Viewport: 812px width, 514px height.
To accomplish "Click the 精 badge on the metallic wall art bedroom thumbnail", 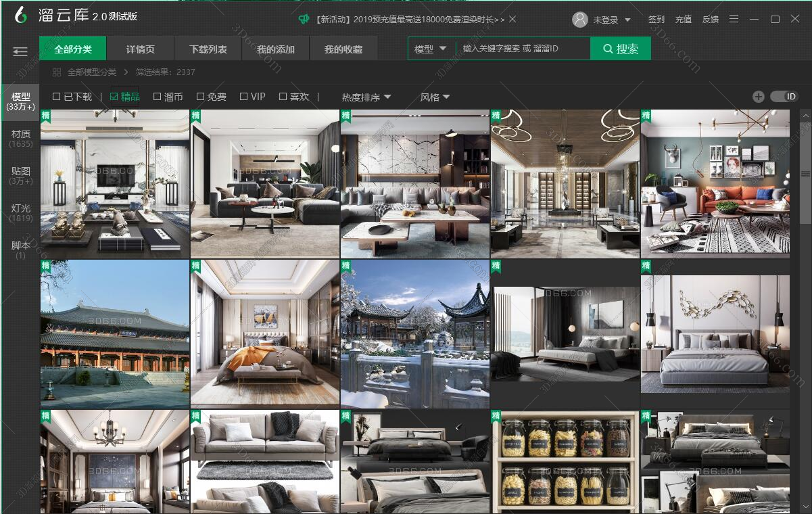I will pyautogui.click(x=646, y=266).
